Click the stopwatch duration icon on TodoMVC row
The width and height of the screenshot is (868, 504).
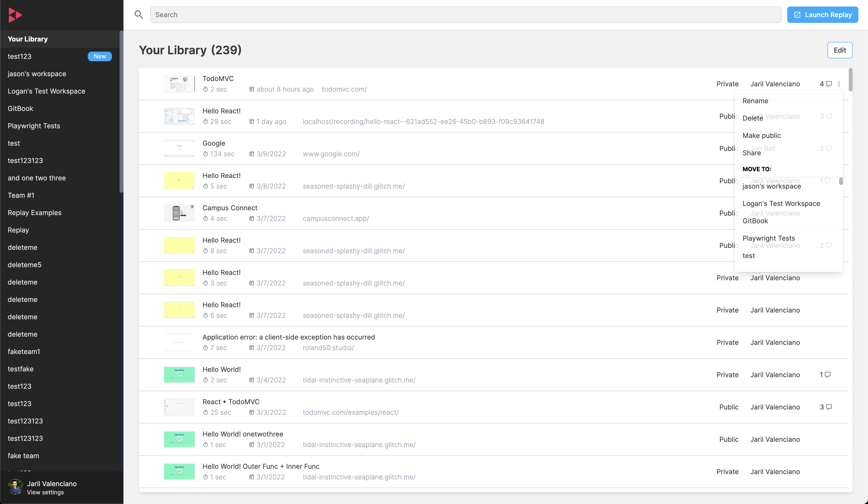[205, 89]
